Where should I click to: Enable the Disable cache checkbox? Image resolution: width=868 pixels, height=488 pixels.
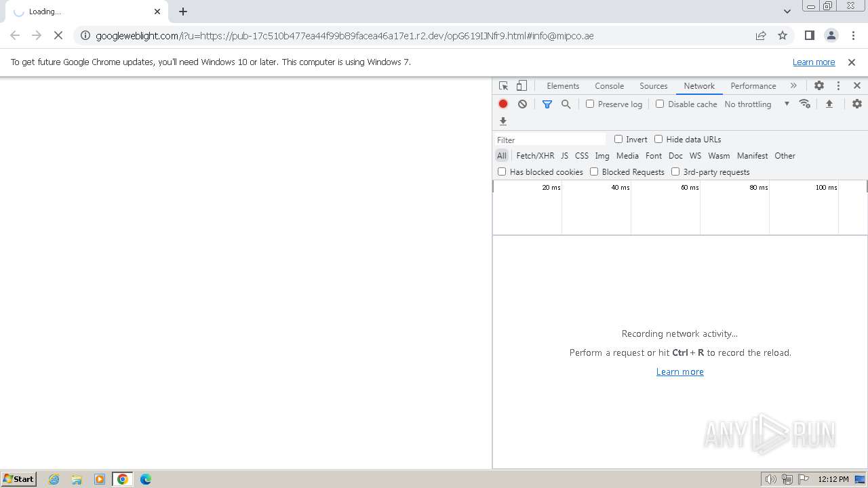point(660,104)
